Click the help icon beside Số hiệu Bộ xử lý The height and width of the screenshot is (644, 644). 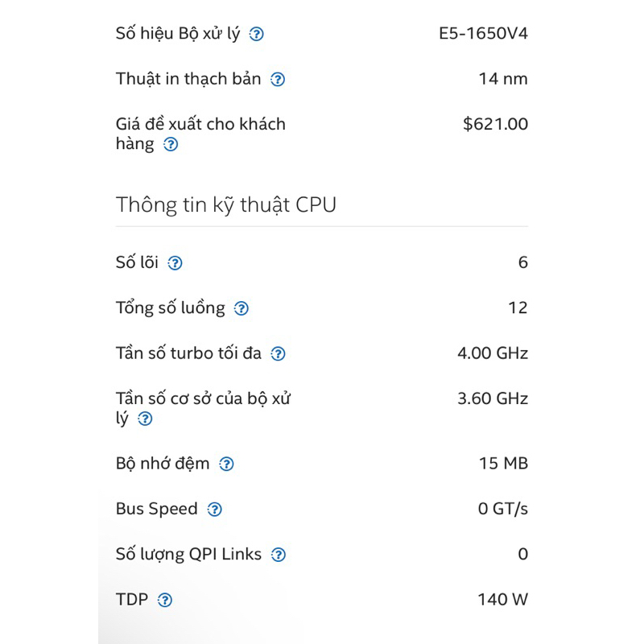(256, 35)
